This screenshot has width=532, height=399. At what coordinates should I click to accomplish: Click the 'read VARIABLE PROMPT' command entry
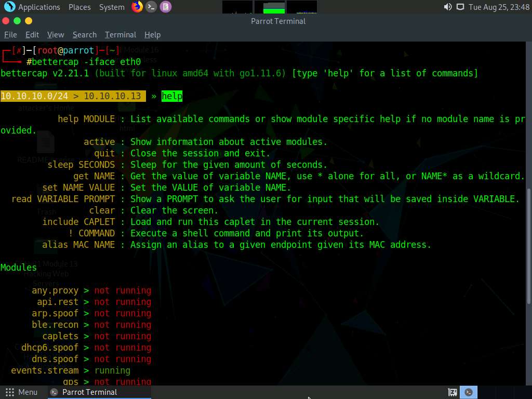pos(63,199)
